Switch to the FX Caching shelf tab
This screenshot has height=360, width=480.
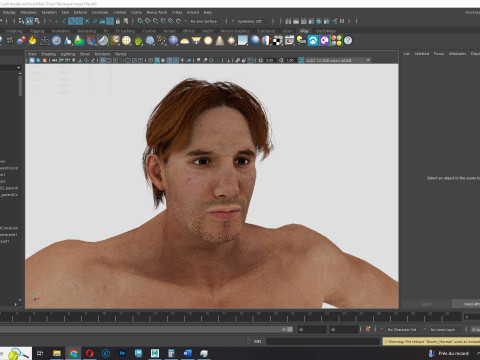125,31
